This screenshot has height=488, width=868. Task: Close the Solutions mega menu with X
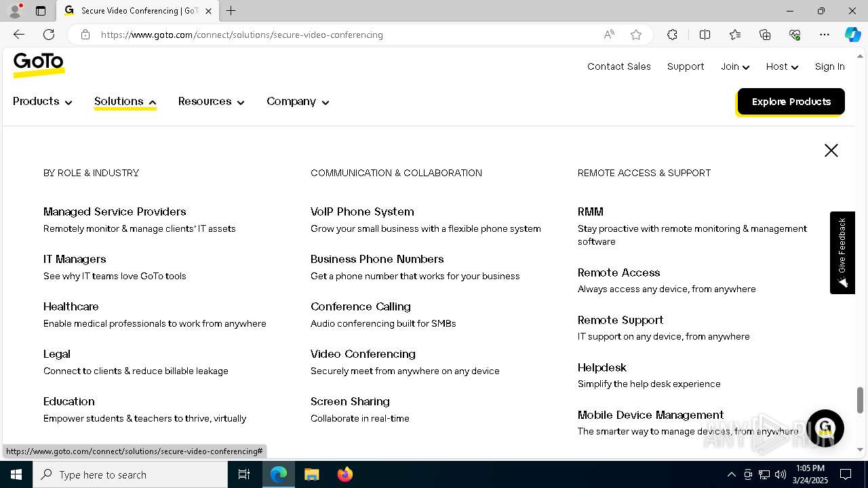[x=831, y=150]
